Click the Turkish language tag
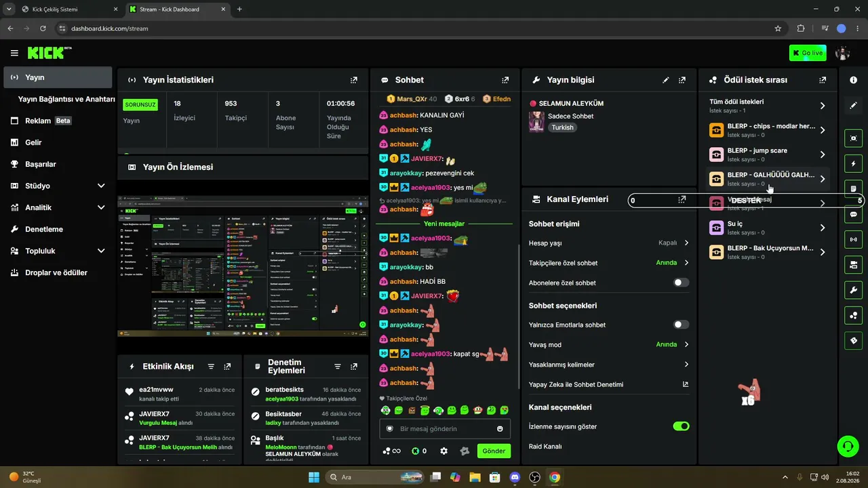 coord(562,127)
